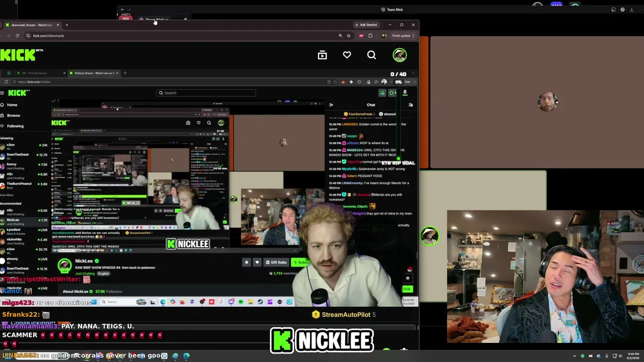
Task: Open Browse in the Kick sidebar
Action: [14, 116]
